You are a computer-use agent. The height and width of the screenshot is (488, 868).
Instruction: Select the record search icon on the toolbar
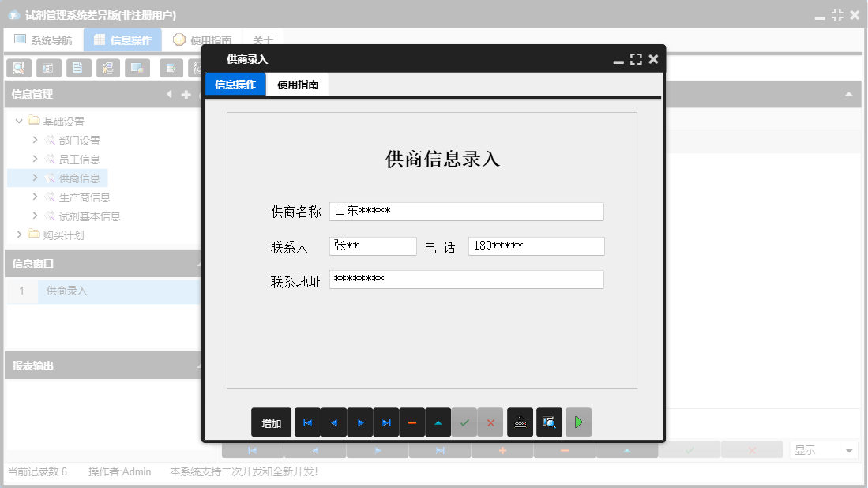[x=18, y=68]
